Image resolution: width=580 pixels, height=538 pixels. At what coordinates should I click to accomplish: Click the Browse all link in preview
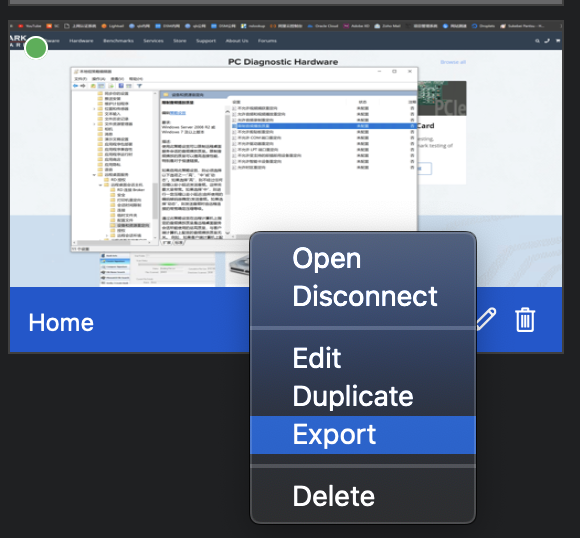[453, 62]
